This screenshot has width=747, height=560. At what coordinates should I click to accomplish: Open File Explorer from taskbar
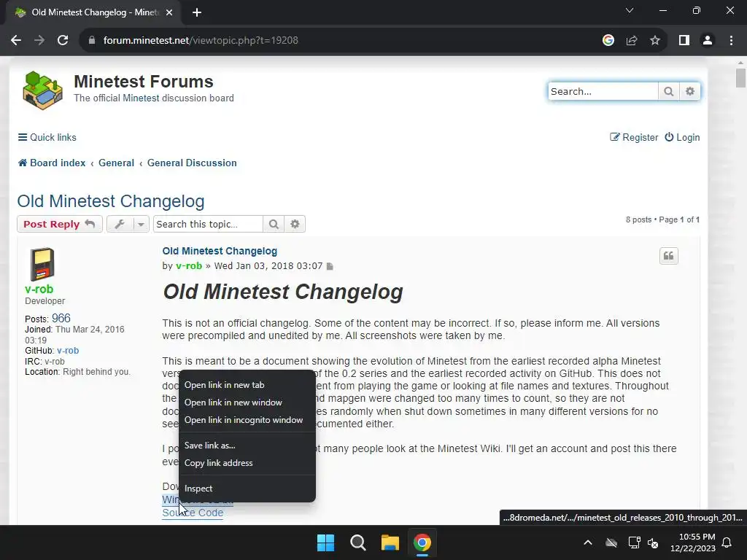390,542
